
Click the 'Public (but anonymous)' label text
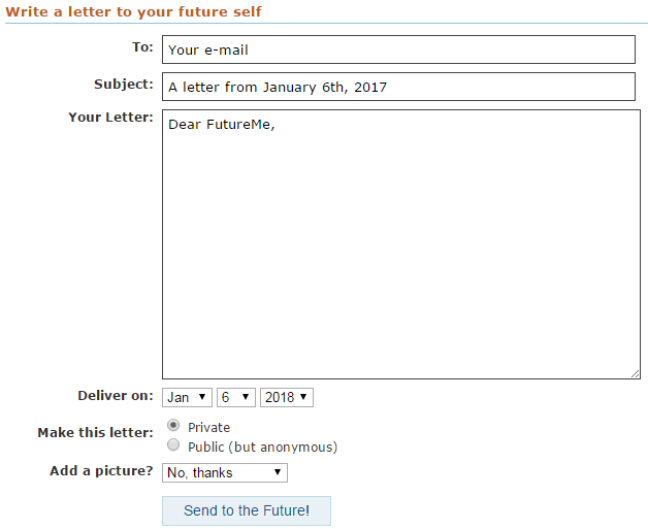tap(262, 447)
